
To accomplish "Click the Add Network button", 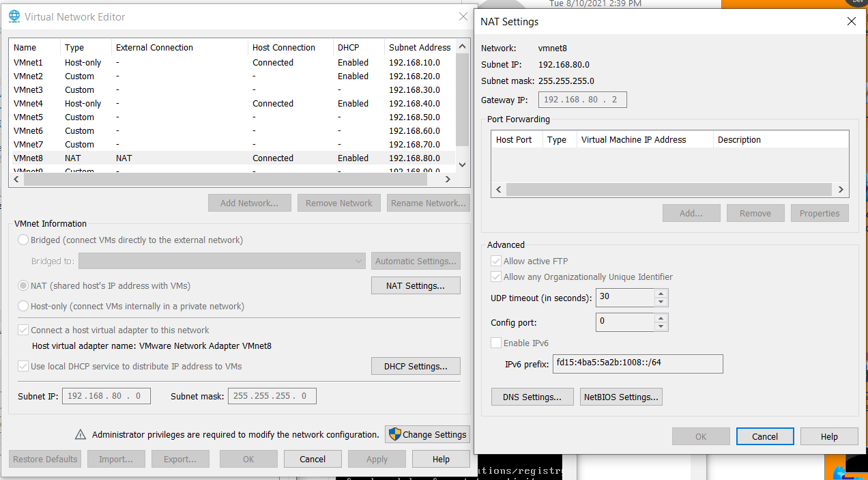I will (249, 203).
